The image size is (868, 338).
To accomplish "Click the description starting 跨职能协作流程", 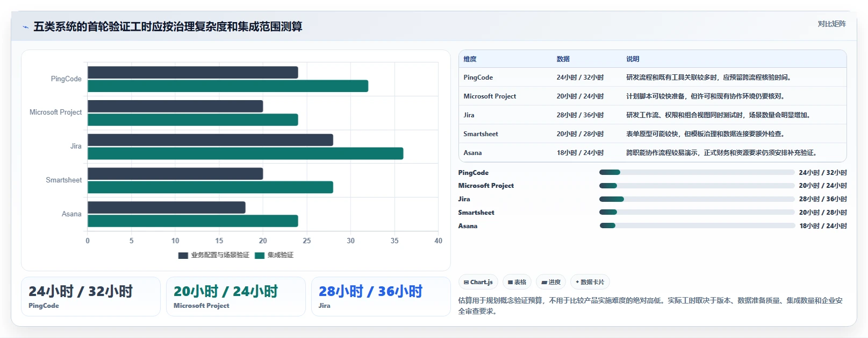I will tap(721, 153).
